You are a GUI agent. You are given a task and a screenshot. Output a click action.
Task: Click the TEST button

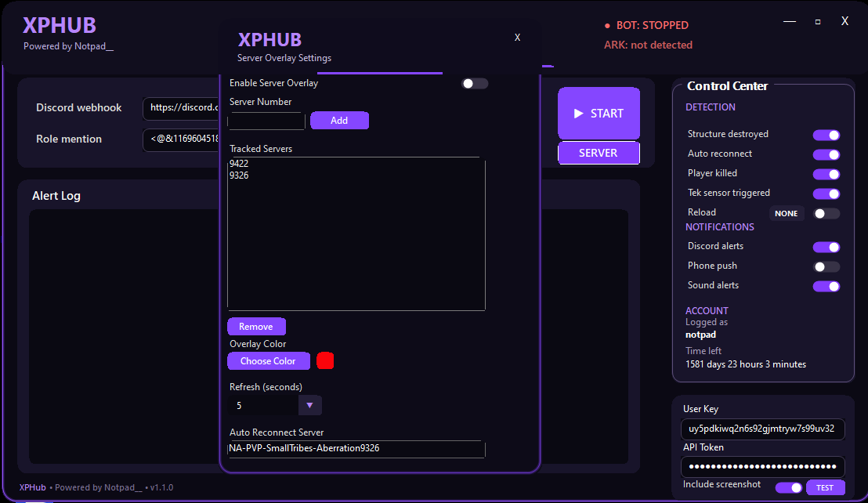point(825,487)
